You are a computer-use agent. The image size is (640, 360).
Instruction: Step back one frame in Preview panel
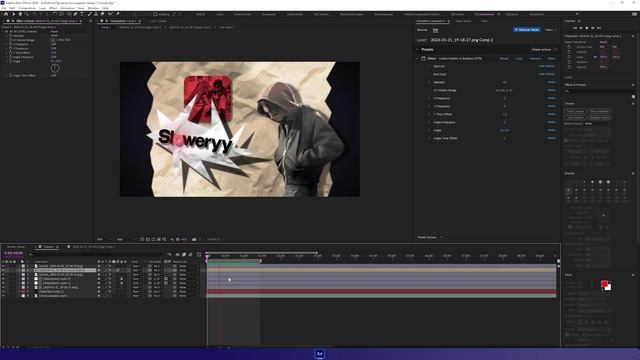tap(581, 28)
